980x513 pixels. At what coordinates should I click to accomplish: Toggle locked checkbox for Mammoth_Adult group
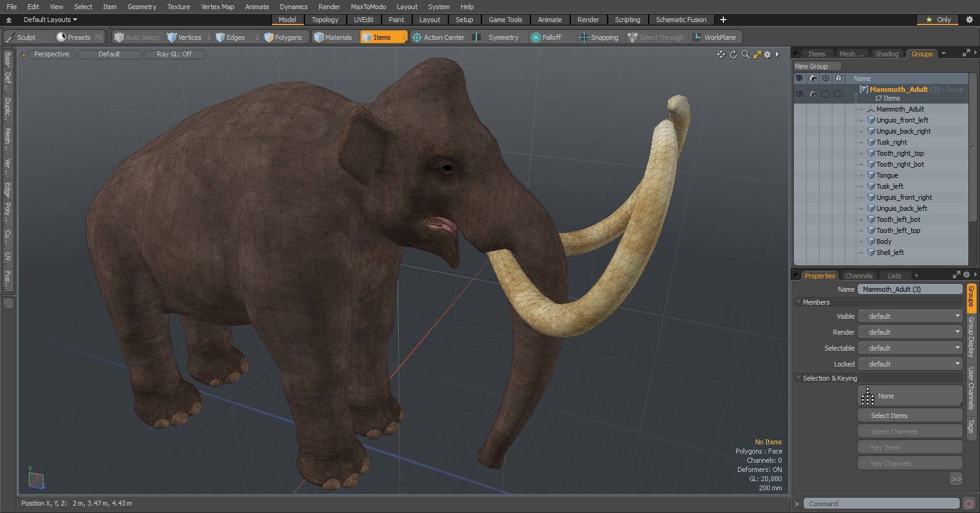[x=839, y=94]
